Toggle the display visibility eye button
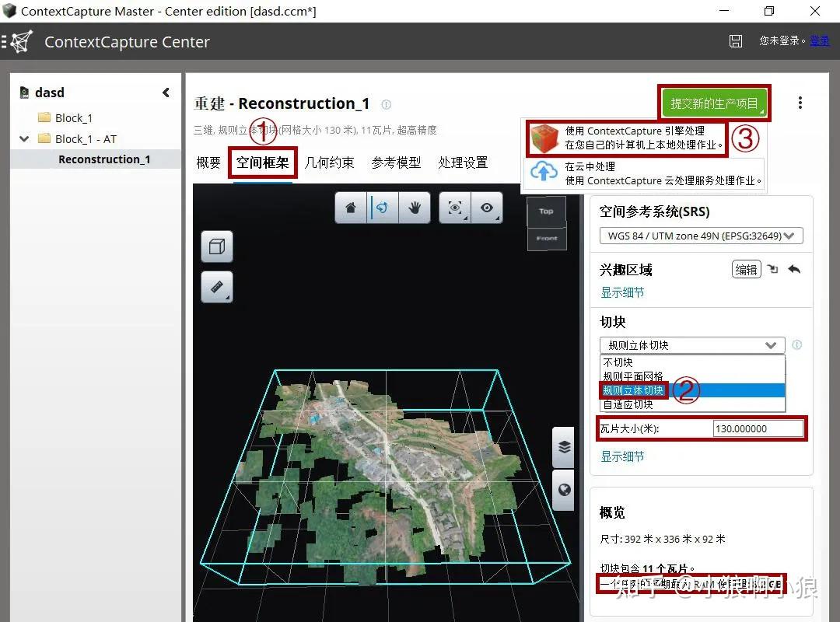Image resolution: width=840 pixels, height=622 pixels. [488, 208]
